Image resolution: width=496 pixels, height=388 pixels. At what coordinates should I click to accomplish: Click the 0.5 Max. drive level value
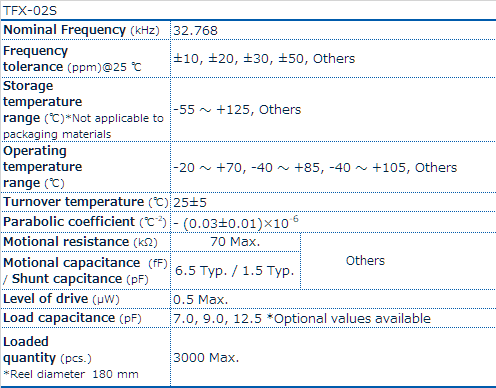[x=200, y=299]
